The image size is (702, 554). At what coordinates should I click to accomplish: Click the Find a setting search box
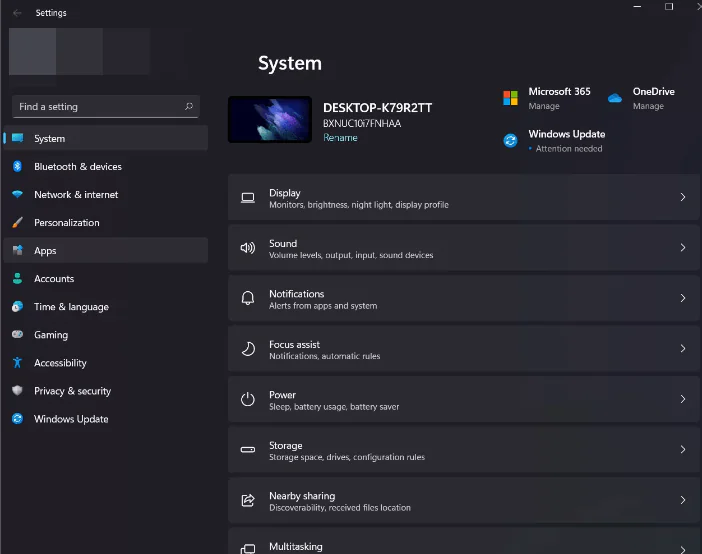pos(98,106)
